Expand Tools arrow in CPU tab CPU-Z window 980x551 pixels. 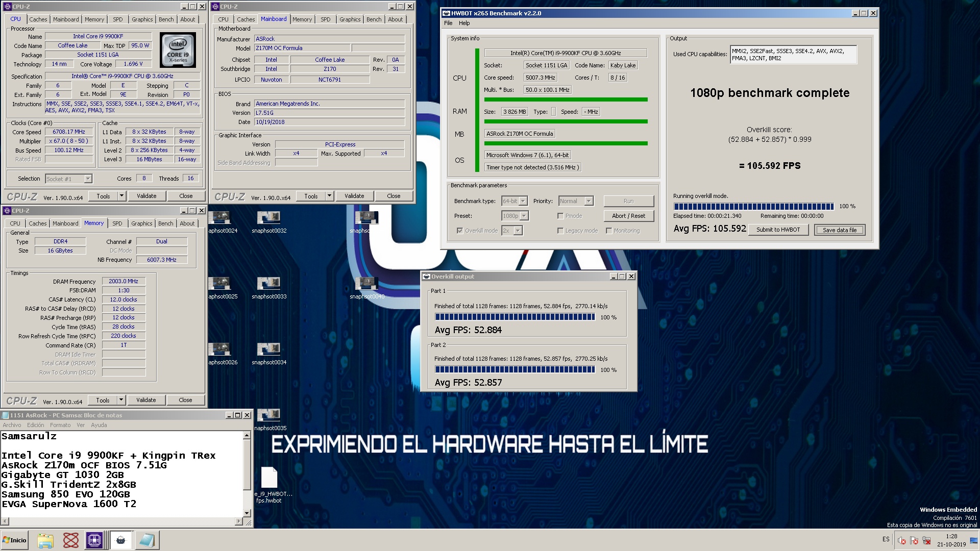click(x=121, y=196)
